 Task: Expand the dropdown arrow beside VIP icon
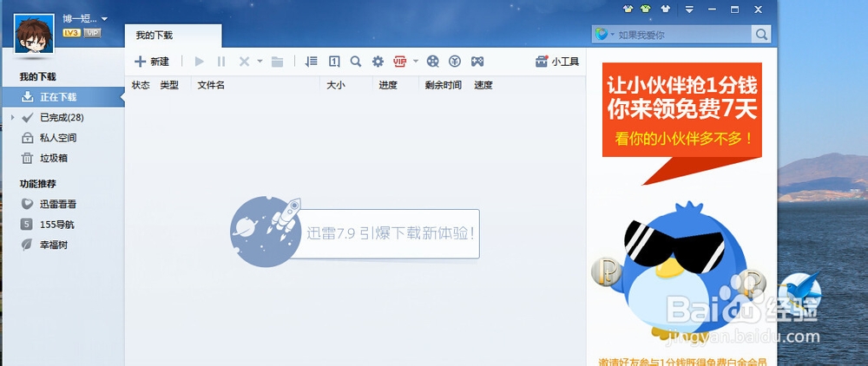[x=416, y=62]
